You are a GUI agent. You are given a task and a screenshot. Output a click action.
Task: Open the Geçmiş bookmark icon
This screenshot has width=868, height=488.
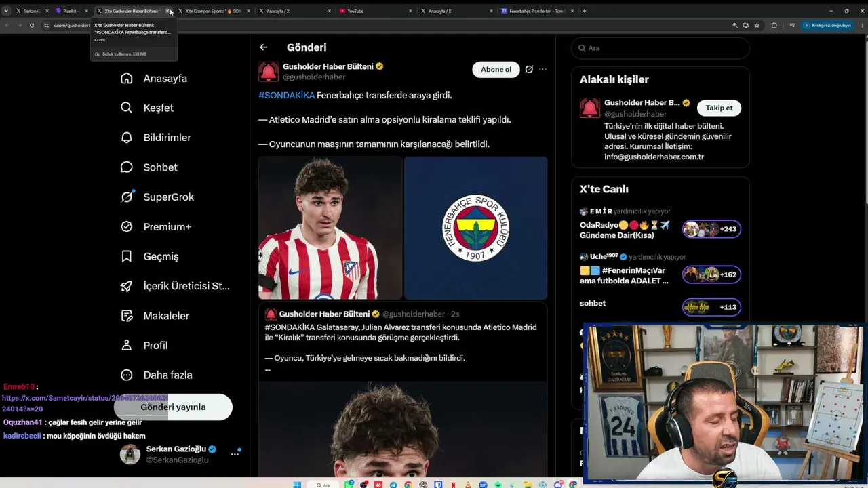tap(126, 256)
